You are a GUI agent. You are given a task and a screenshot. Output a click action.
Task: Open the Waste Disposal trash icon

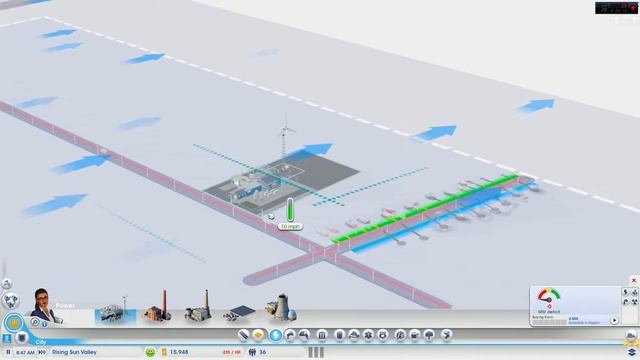[x=340, y=336]
